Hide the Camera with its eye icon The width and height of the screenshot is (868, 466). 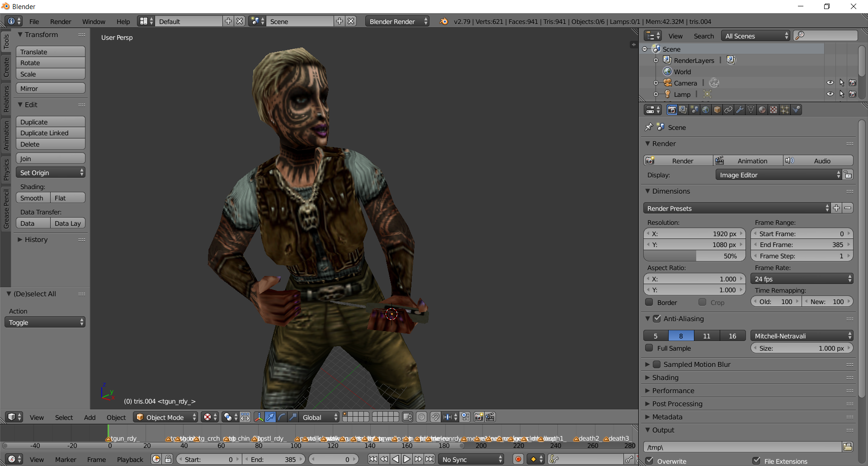[x=830, y=83]
